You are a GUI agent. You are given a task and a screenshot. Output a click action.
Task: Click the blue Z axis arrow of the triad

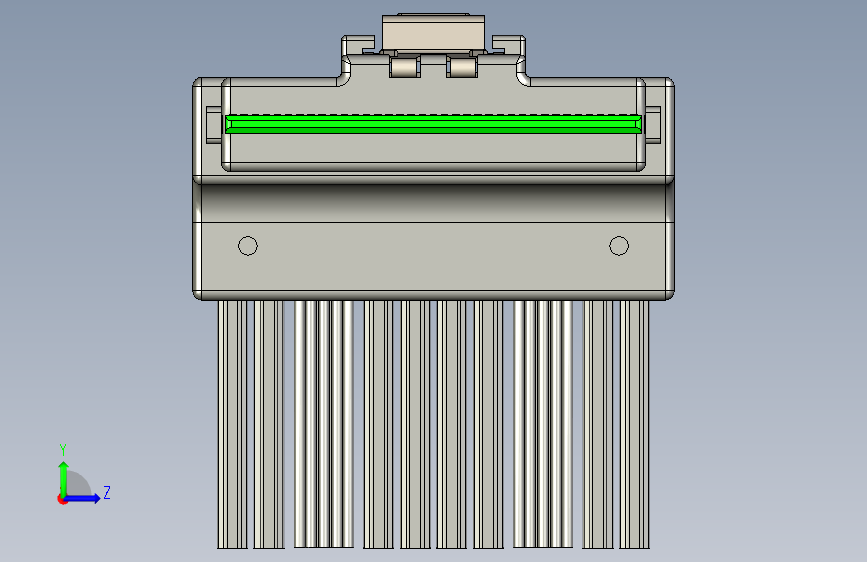point(82,498)
